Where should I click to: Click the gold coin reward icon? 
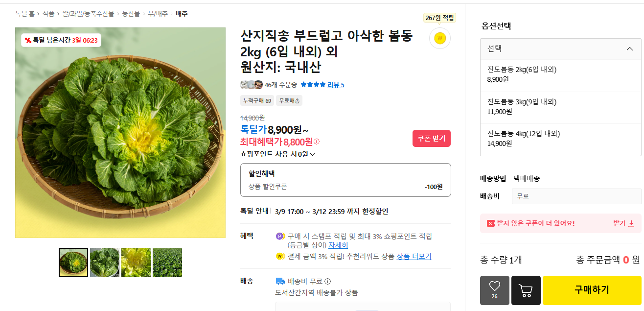[x=439, y=38]
